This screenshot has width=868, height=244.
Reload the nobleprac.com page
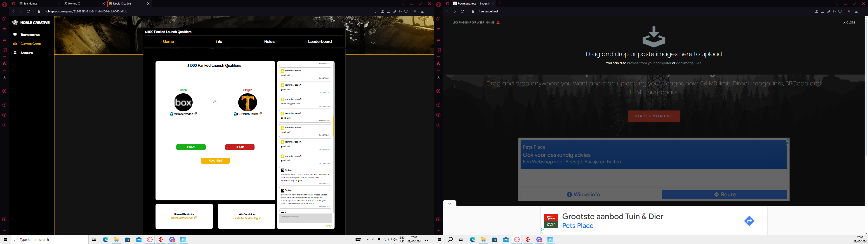tap(29, 12)
